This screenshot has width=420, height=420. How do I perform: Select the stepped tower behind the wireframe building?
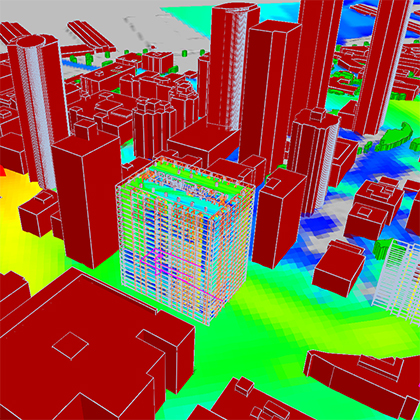(x=154, y=128)
